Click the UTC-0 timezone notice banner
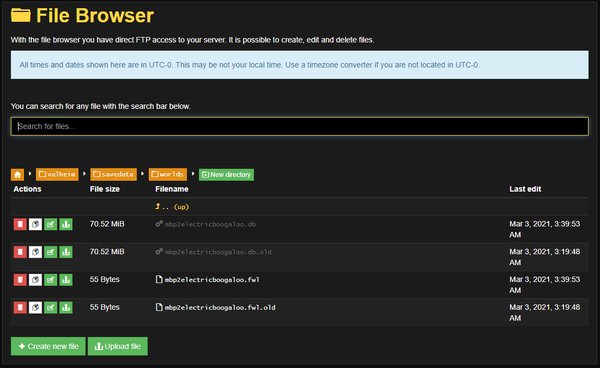 [x=300, y=65]
